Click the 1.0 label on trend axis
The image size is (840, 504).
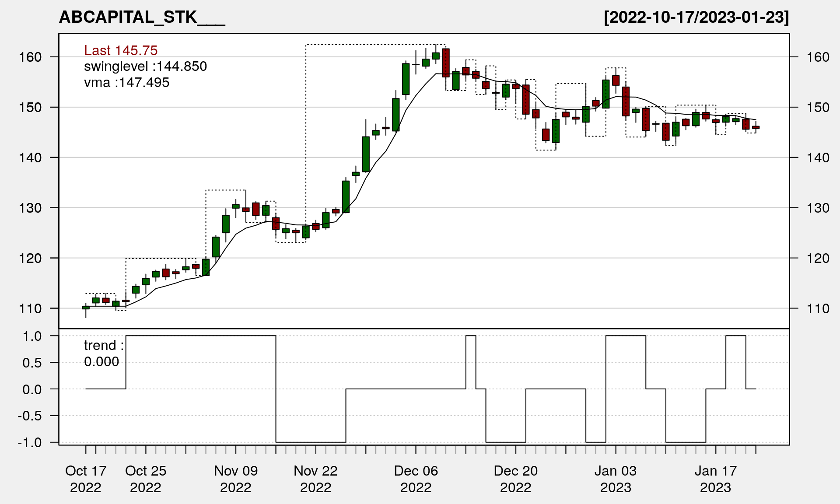click(x=32, y=336)
